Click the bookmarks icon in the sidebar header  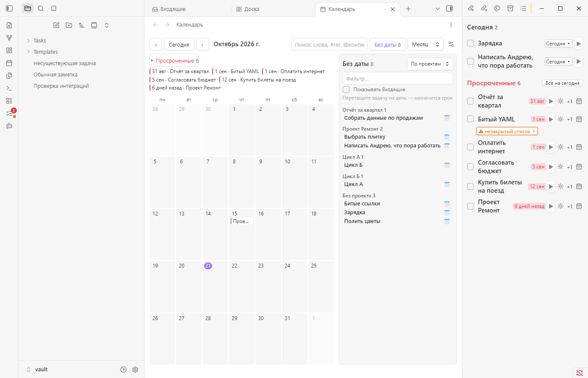pyautogui.click(x=54, y=8)
